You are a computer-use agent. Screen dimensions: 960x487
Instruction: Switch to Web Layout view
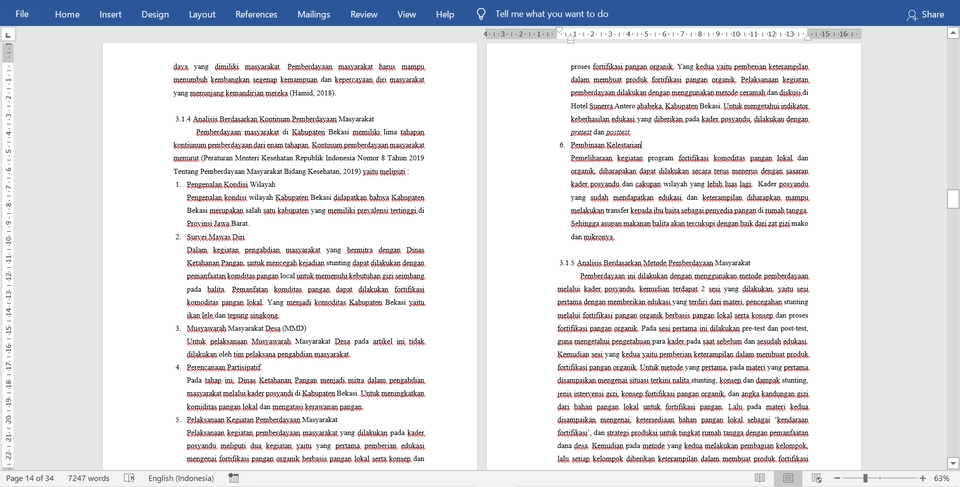[x=816, y=478]
